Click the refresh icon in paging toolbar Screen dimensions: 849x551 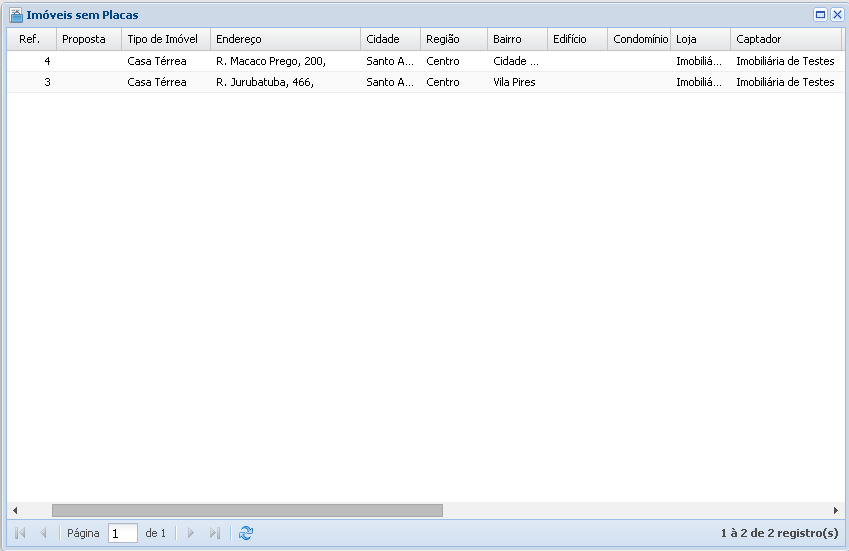[x=246, y=534]
